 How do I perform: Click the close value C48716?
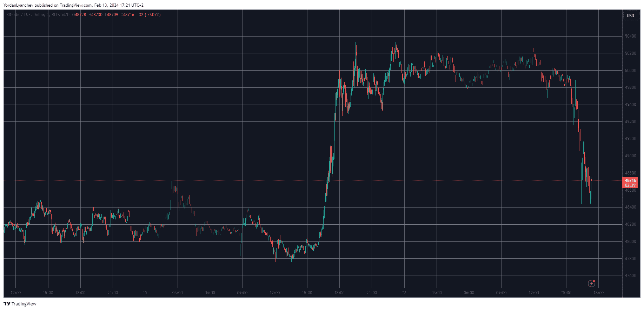[x=127, y=15]
